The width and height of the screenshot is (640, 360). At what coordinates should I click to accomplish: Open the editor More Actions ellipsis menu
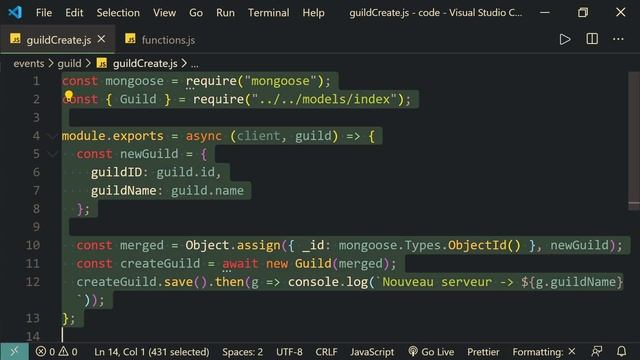click(618, 40)
